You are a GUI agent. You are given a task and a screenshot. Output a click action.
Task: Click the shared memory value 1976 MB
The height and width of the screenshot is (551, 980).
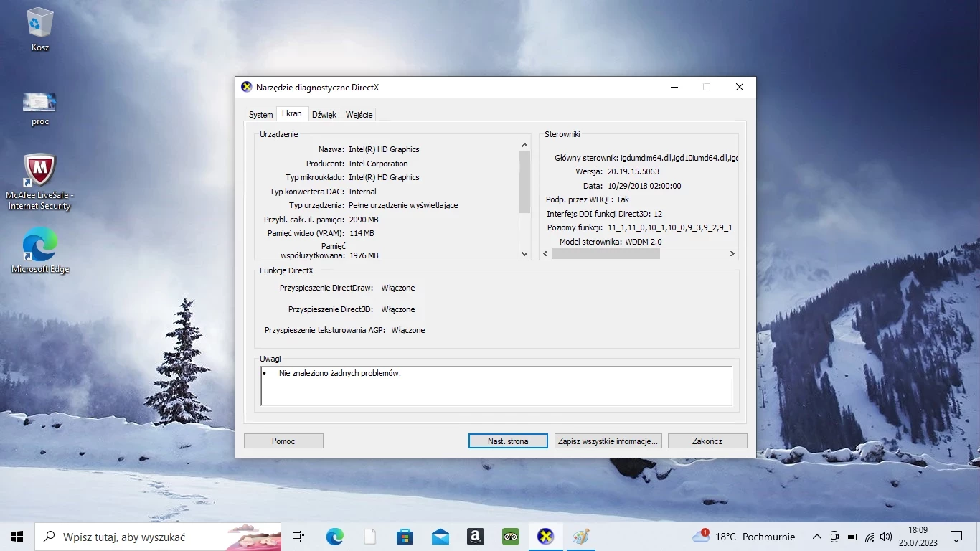pyautogui.click(x=364, y=255)
